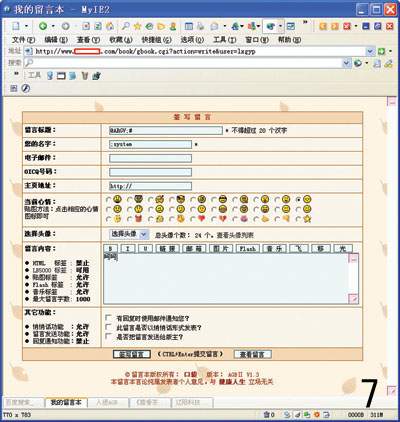The image size is (400, 422).
Task: Click the green back navigation arrow
Action: pyautogui.click(x=43, y=26)
